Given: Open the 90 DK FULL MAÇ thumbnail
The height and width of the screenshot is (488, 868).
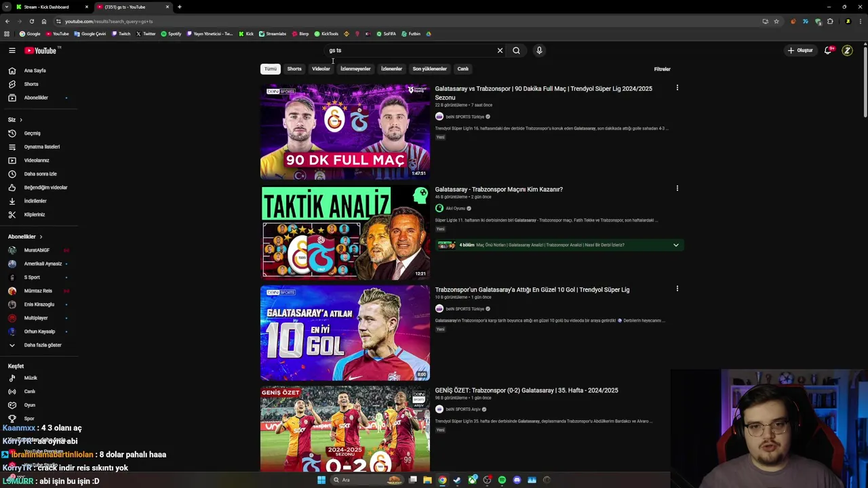Looking at the screenshot, I should (x=345, y=131).
